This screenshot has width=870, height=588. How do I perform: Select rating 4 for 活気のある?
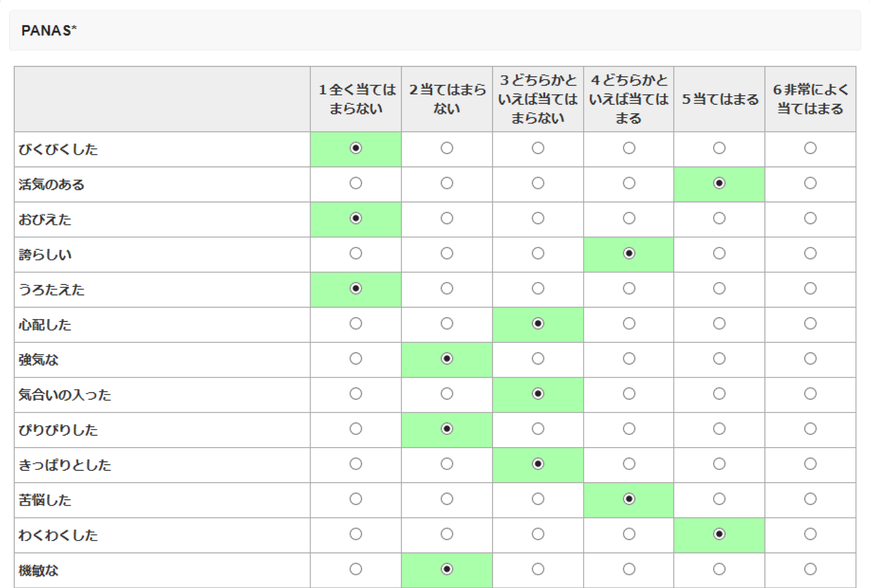point(629,183)
